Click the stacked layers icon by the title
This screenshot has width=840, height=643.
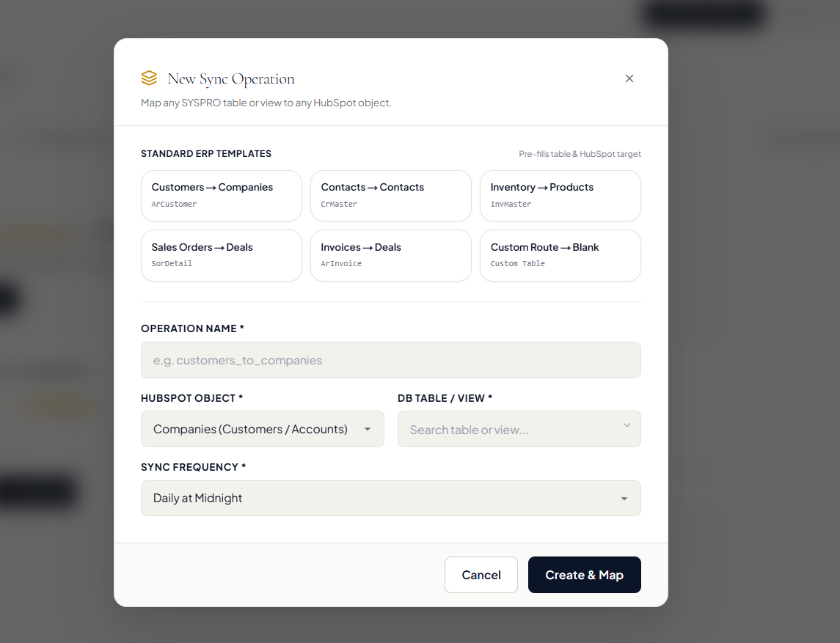tap(149, 78)
